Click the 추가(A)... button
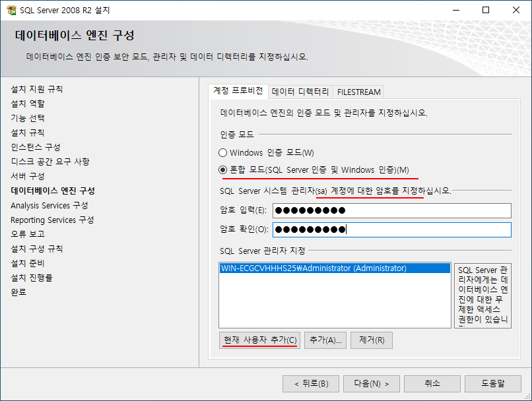Viewport: 532px width, 401px height. [325, 340]
